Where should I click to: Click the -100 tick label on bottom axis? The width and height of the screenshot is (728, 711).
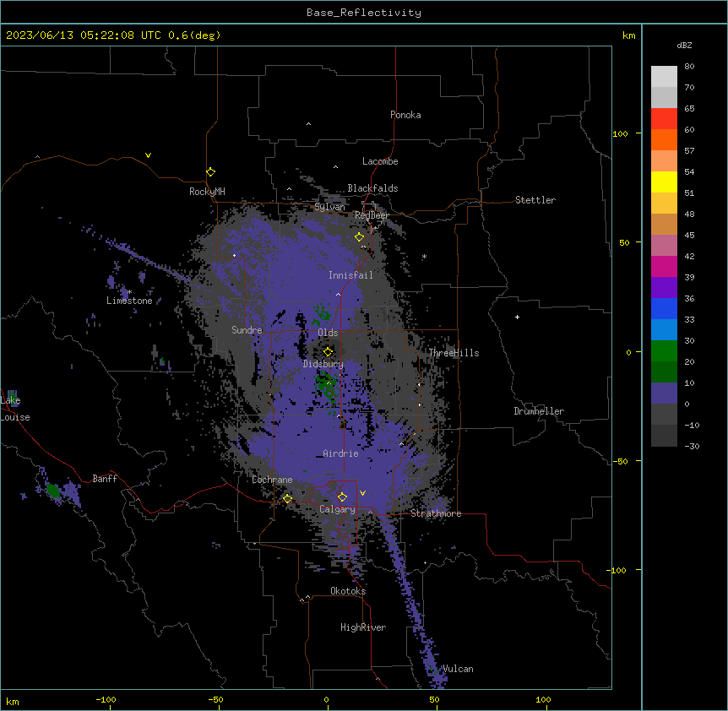point(106,699)
